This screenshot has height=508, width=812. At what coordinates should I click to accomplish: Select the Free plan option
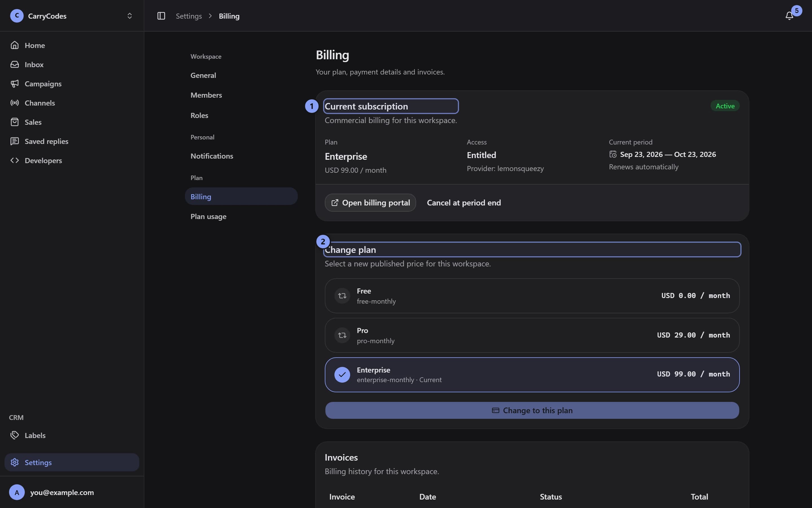coord(532,296)
